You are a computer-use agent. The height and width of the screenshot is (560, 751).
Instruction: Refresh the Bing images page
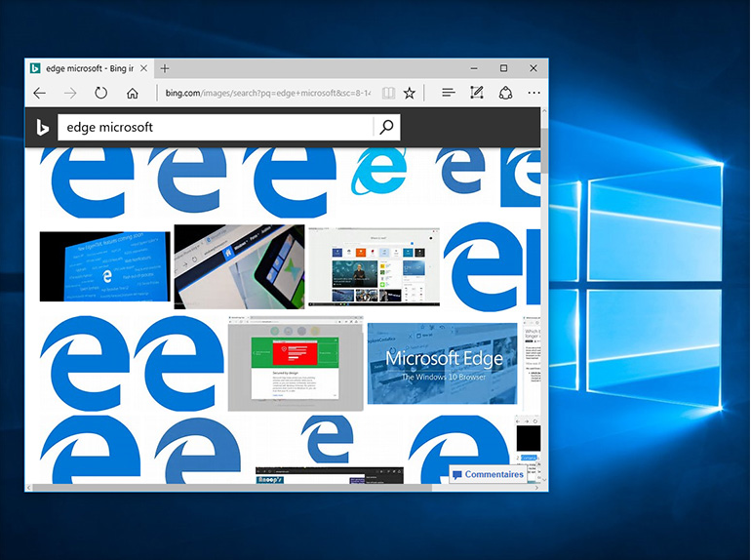click(x=100, y=94)
